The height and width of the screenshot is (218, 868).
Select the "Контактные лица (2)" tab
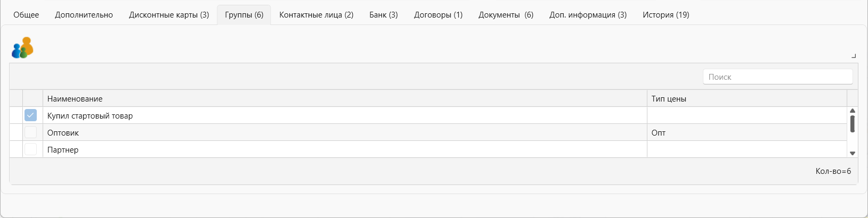pyautogui.click(x=317, y=15)
